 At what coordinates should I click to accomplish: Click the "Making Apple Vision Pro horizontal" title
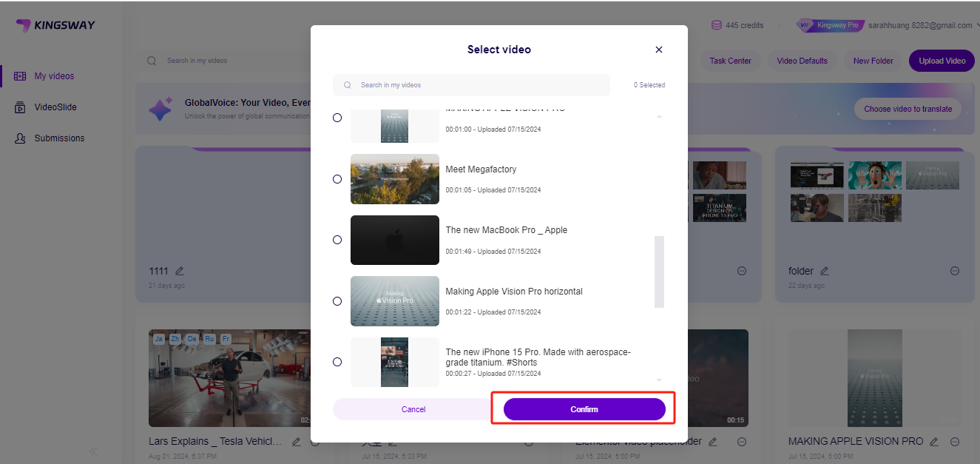click(x=514, y=292)
